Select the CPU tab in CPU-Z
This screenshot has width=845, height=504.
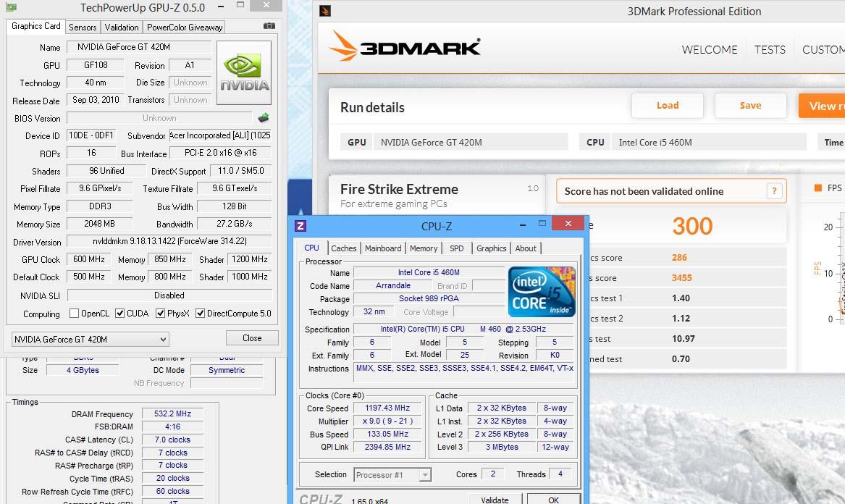[x=311, y=248]
